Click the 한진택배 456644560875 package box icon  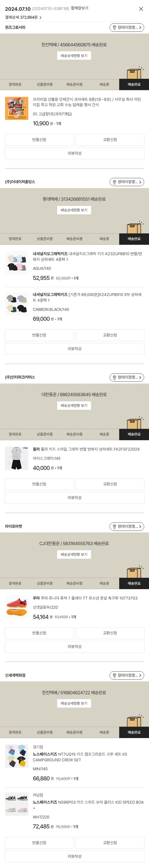[134, 73]
